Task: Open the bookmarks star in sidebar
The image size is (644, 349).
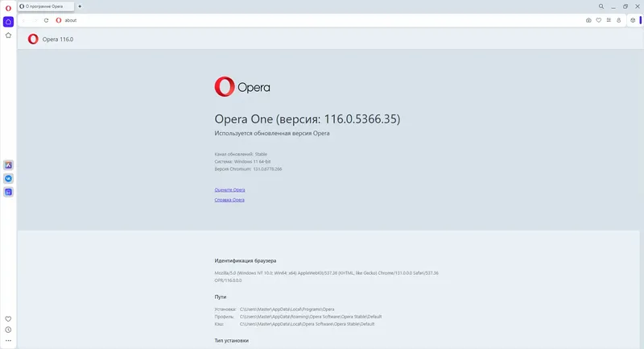Action: point(8,35)
